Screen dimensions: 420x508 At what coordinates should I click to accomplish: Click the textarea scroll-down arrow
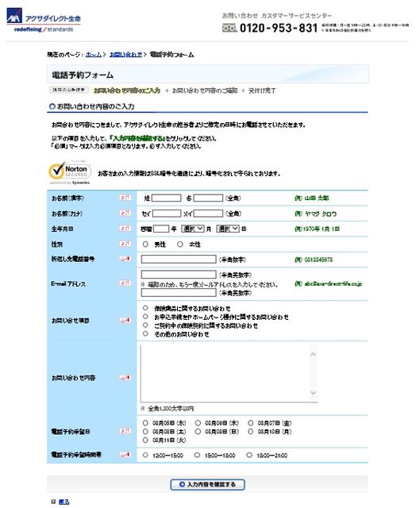pos(313,393)
